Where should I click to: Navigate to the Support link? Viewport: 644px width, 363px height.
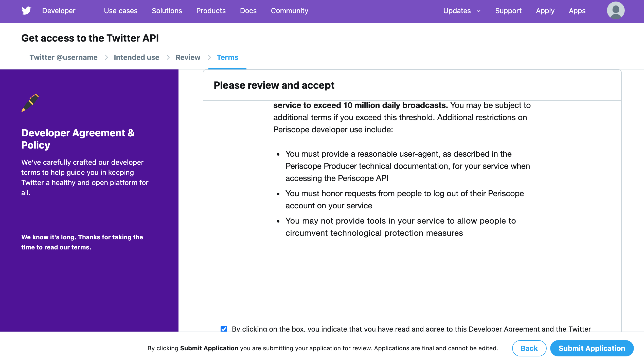coord(508,11)
